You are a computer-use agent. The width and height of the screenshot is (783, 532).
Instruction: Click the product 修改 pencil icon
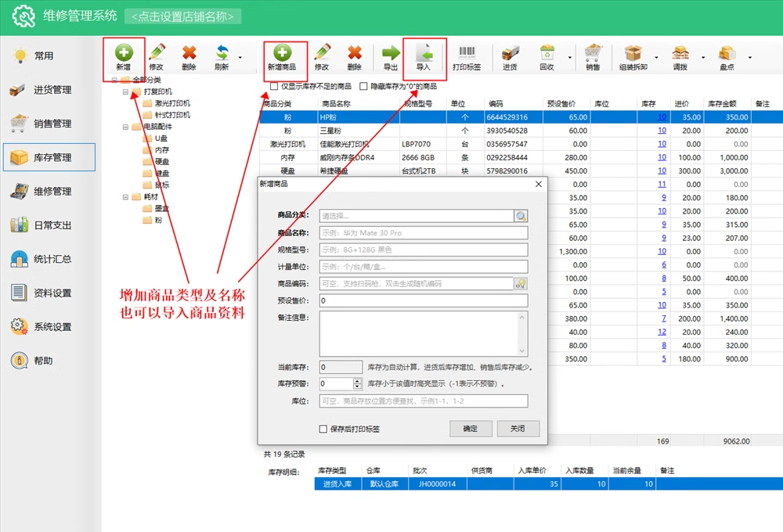tap(322, 52)
